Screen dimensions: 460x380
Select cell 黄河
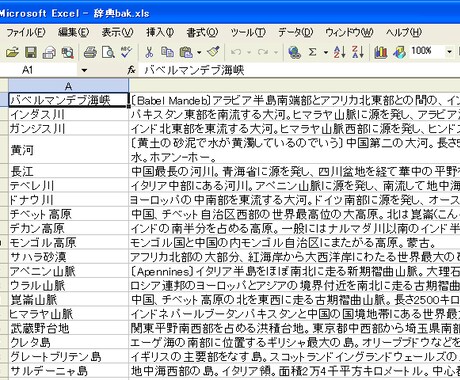point(68,150)
